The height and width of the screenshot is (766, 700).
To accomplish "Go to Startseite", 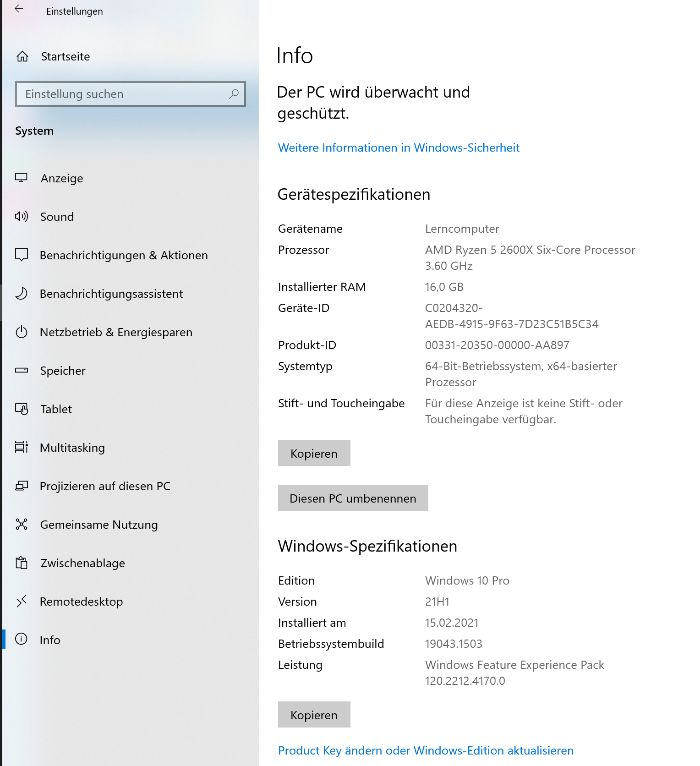I will click(x=131, y=56).
